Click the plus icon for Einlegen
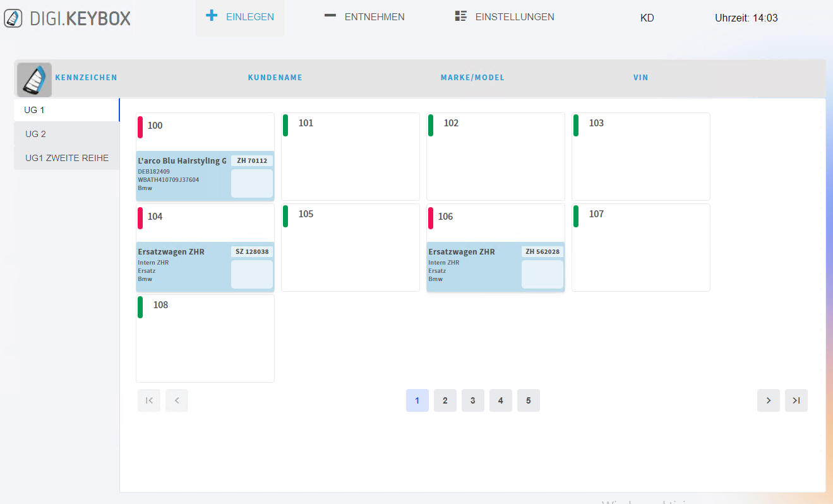 212,16
